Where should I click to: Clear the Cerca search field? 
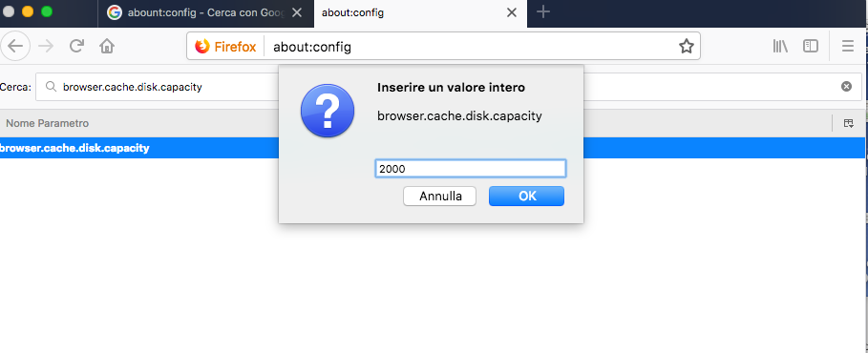(846, 86)
